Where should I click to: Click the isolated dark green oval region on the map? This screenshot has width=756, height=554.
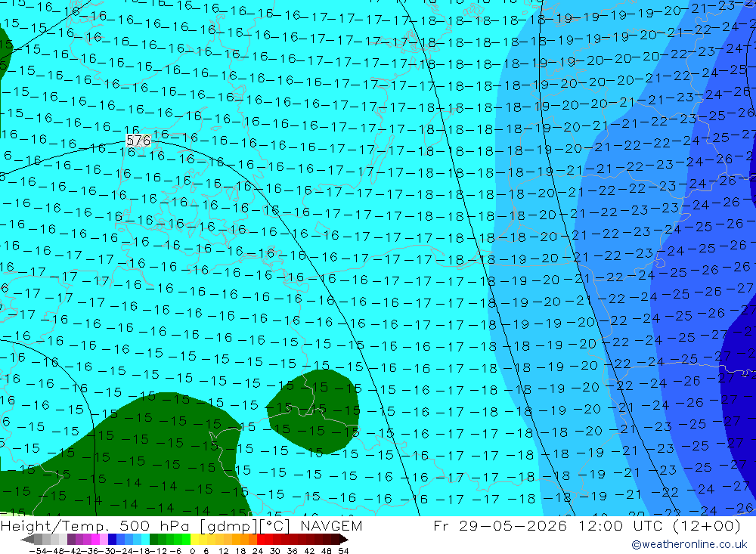[x=314, y=411]
